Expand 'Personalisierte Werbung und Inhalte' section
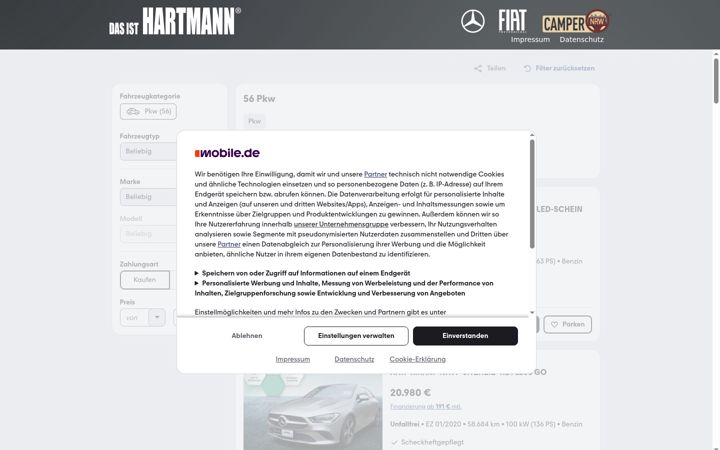This screenshot has width=720, height=450. (x=344, y=288)
